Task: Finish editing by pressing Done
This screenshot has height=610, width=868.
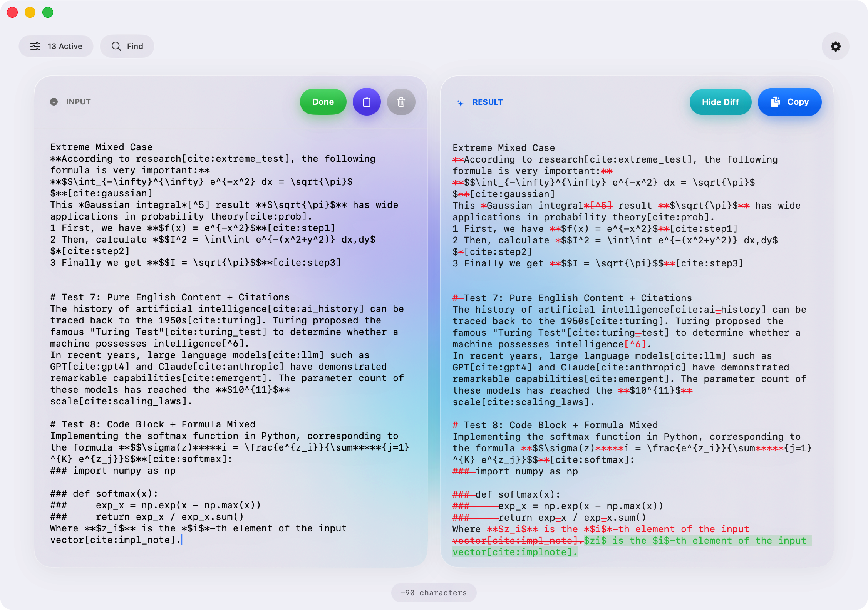Action: click(x=323, y=102)
